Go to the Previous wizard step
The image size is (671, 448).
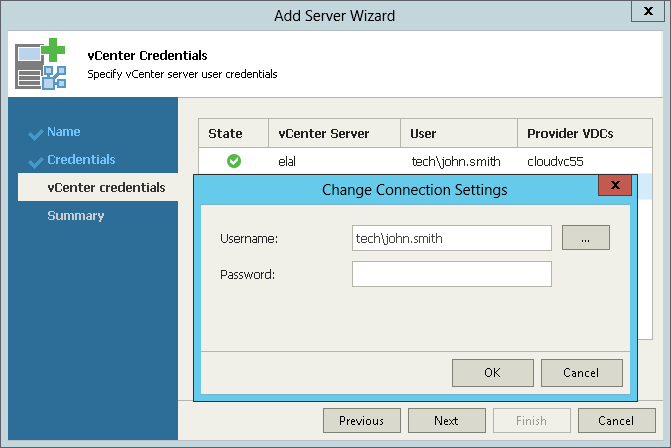362,421
